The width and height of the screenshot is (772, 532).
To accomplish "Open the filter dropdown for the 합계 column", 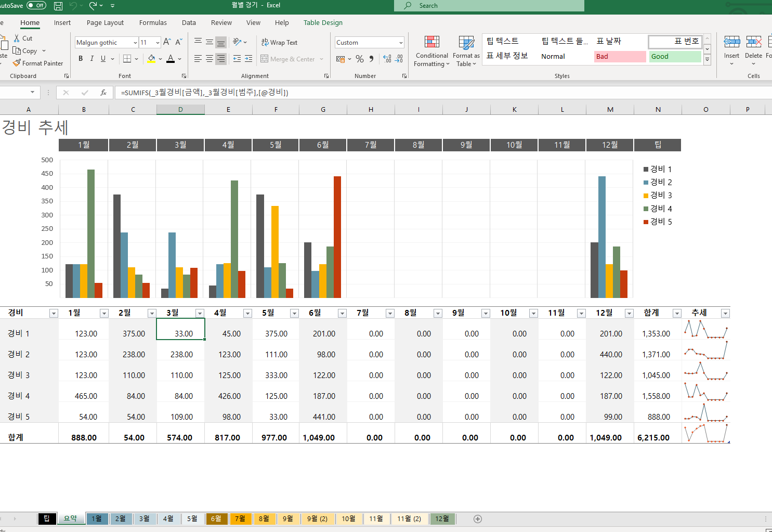I will (677, 313).
